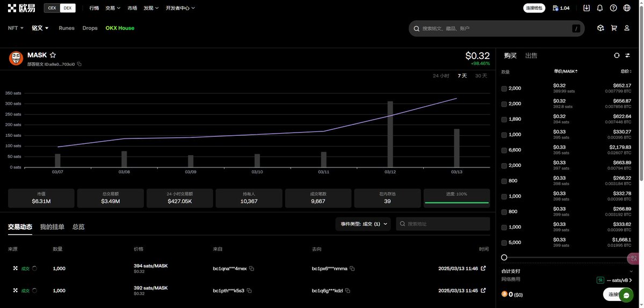The width and height of the screenshot is (644, 308).
Task: Go to the Runes tab
Action: pyautogui.click(x=67, y=28)
